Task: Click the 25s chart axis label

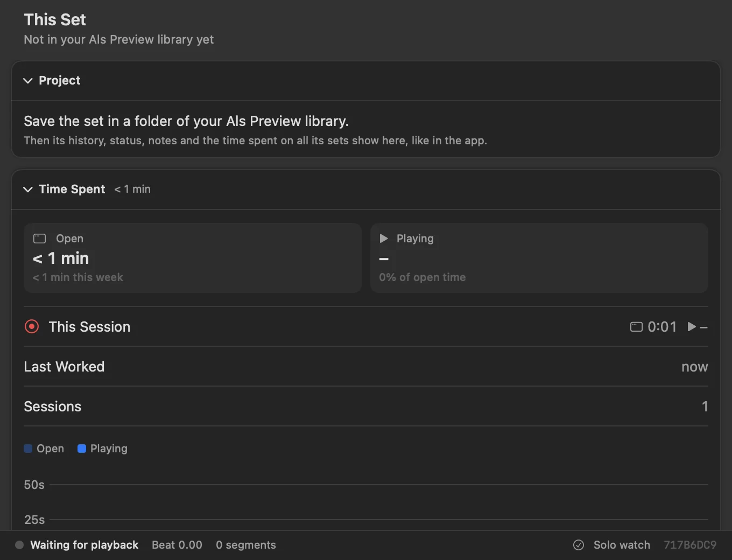Action: 34,520
